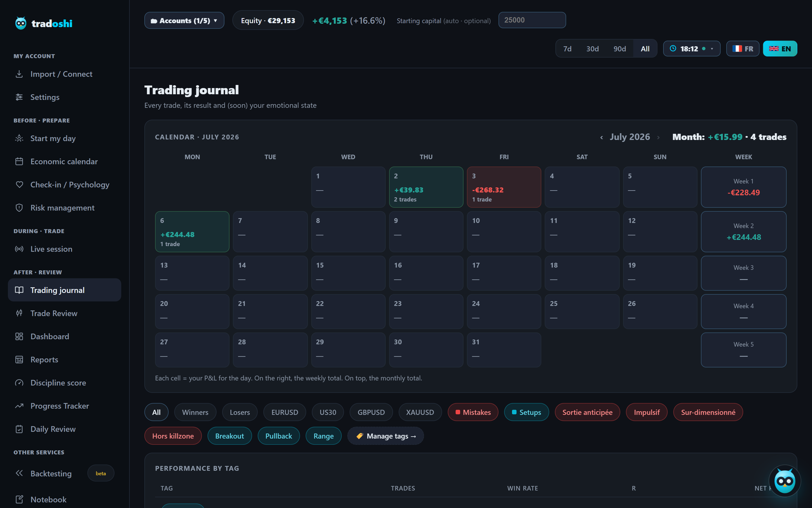The width and height of the screenshot is (812, 508).
Task: Open July 6 day cell +€244.48
Action: (192, 231)
